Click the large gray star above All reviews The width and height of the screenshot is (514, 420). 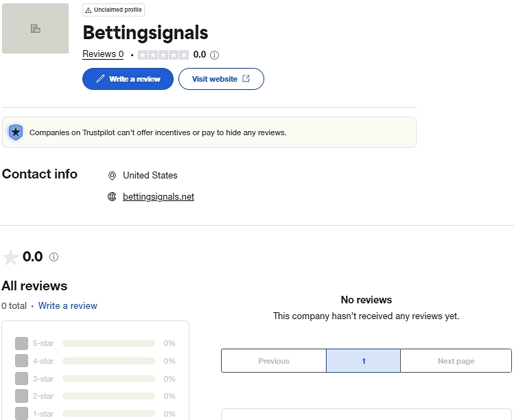click(10, 257)
